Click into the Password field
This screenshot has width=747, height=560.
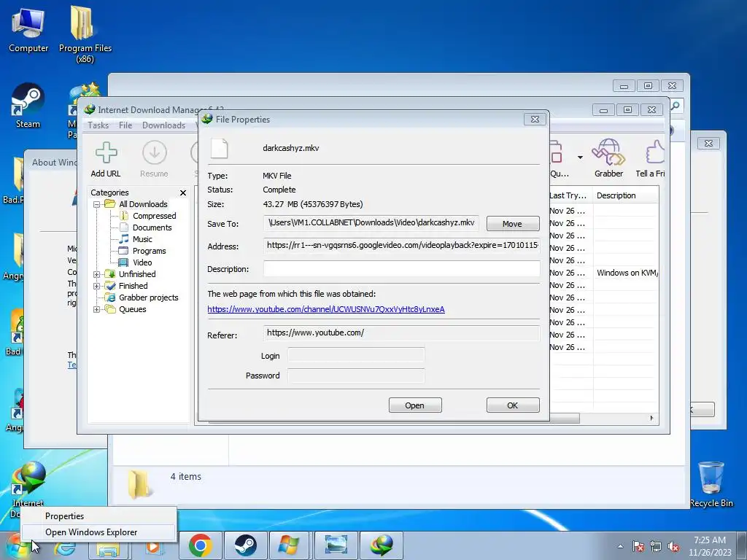356,376
